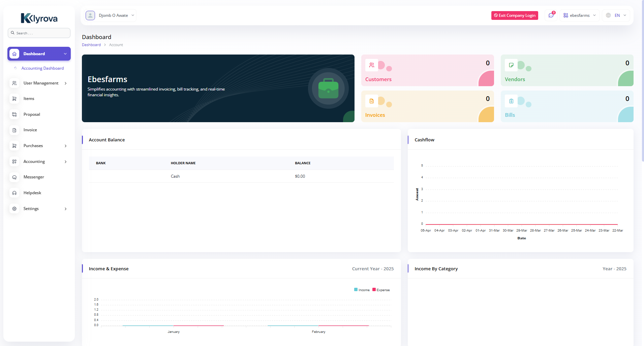Expand the User Management menu

click(39, 83)
